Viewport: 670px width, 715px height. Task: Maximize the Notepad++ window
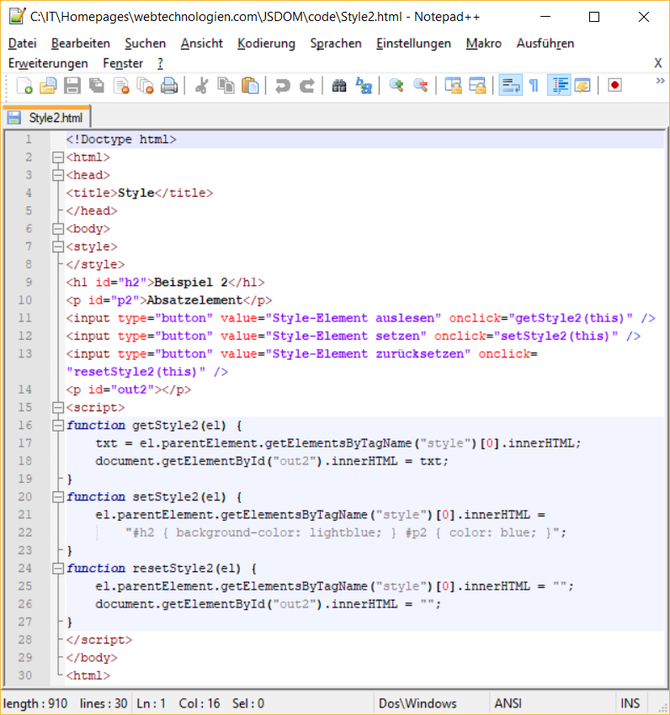click(x=594, y=17)
